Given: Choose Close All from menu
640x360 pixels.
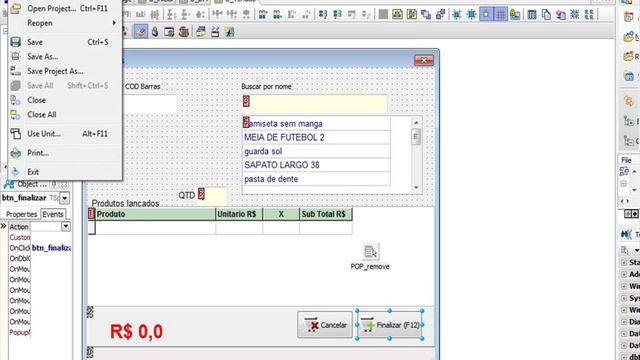Looking at the screenshot, I should pyautogui.click(x=65, y=115).
